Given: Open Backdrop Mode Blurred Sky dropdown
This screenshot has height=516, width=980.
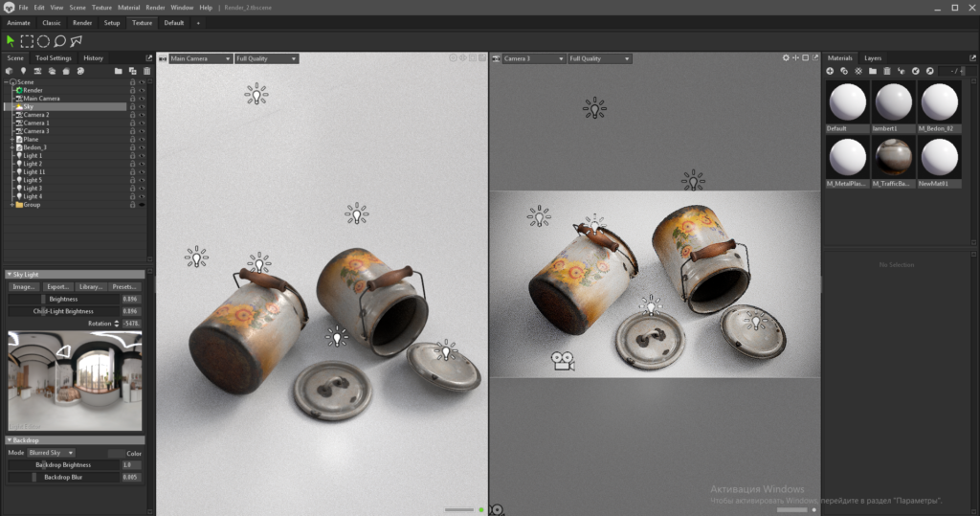Looking at the screenshot, I should [x=52, y=453].
